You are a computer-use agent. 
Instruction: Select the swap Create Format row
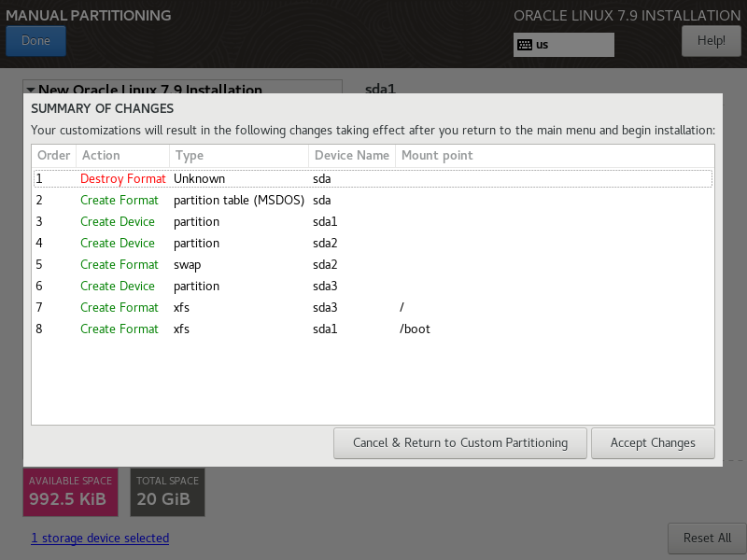(x=373, y=264)
